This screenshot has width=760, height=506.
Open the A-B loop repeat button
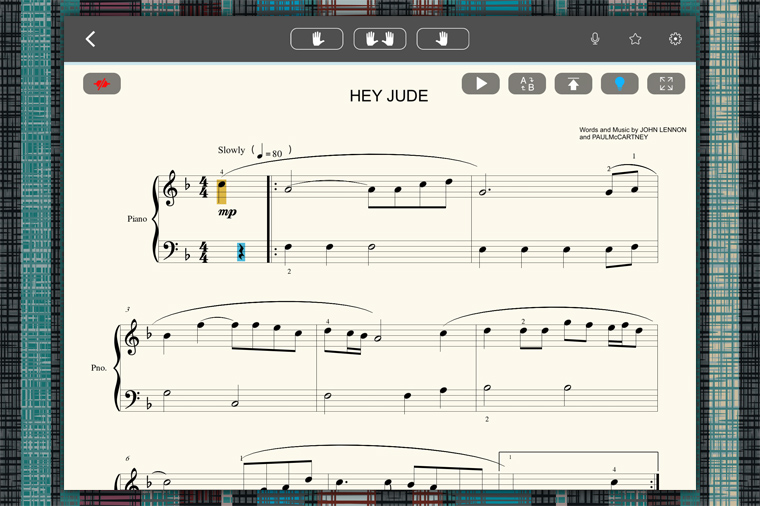527,84
